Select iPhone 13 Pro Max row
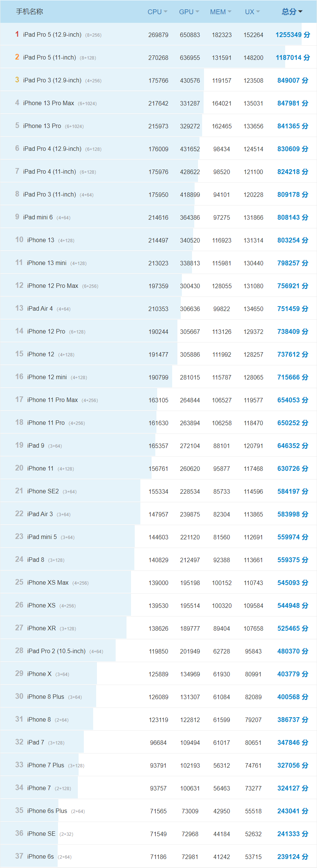This screenshot has height=868, width=317. (x=48, y=103)
